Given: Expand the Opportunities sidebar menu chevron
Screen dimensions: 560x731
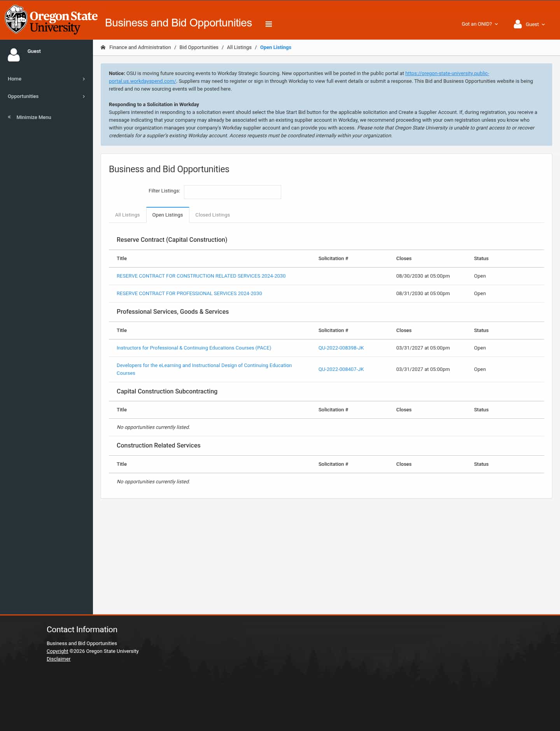Looking at the screenshot, I should [x=84, y=96].
